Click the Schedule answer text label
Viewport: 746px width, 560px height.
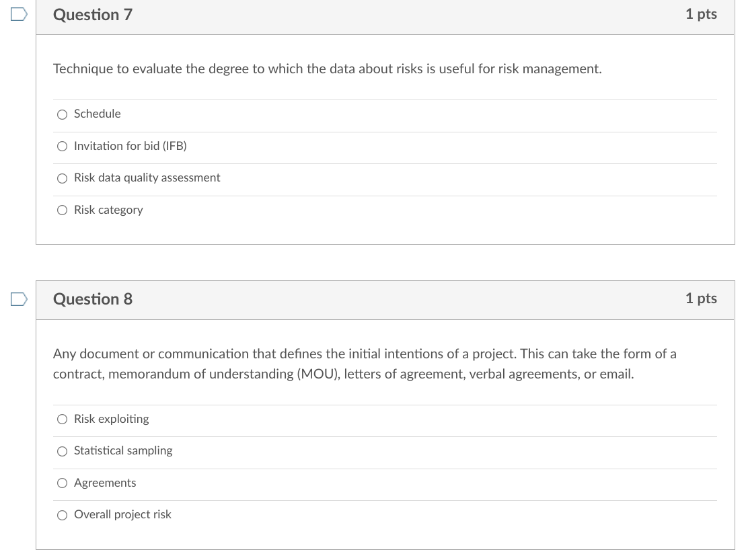click(96, 114)
